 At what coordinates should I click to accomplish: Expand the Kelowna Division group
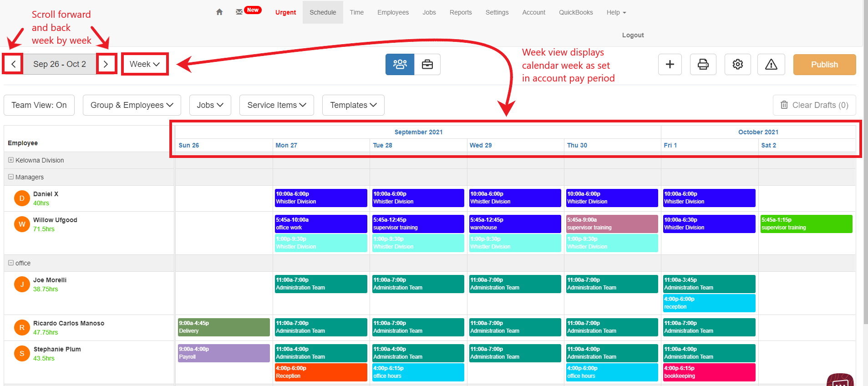tap(11, 160)
